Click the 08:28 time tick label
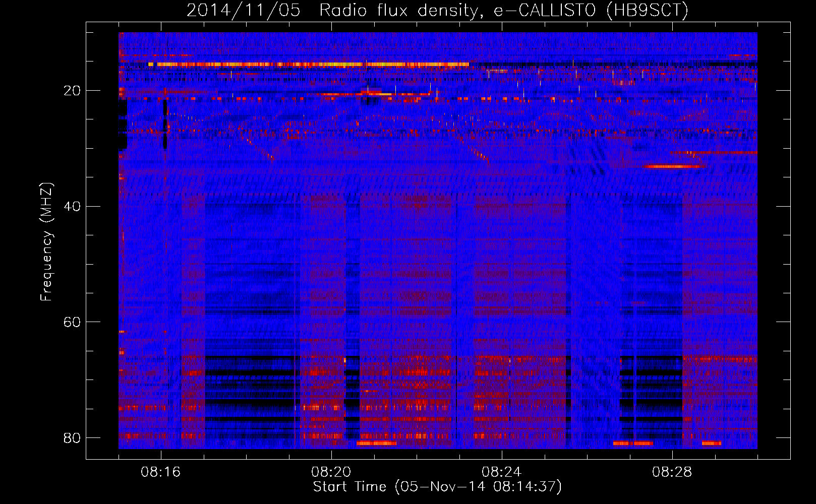Viewport: 816px width, 504px height. coord(672,472)
